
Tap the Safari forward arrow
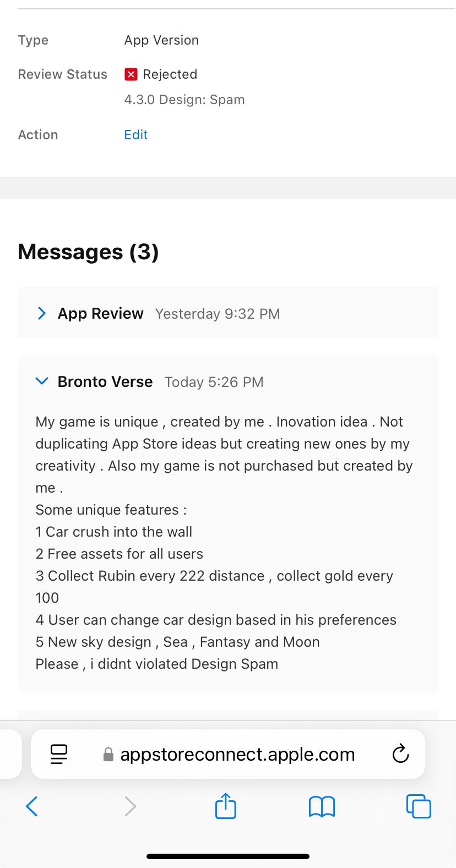point(130,806)
